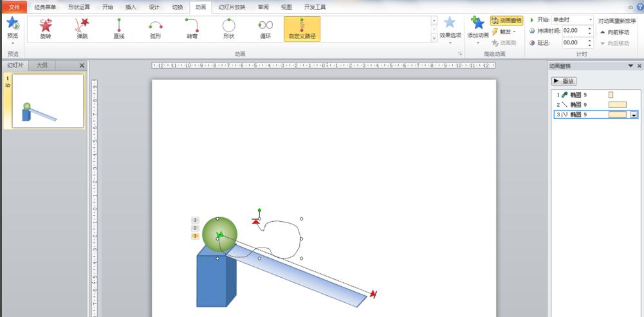Screen dimensions: 644x317
Task: Open 添加动画 (add animation) star icon
Action: tap(478, 24)
